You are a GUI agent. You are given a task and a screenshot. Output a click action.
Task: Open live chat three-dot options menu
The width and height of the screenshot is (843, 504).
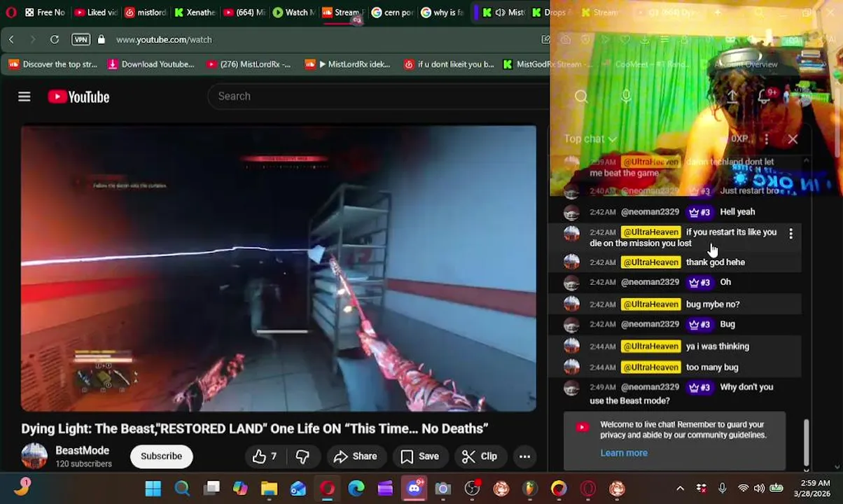(766, 139)
